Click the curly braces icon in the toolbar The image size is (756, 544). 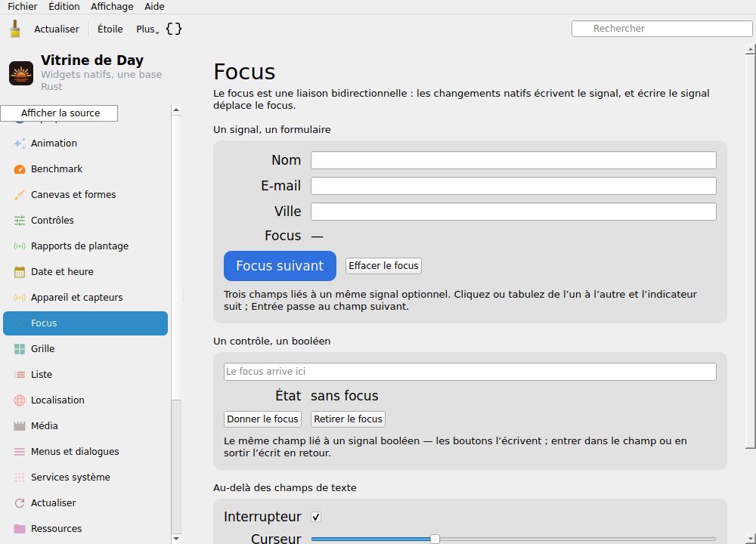point(174,29)
